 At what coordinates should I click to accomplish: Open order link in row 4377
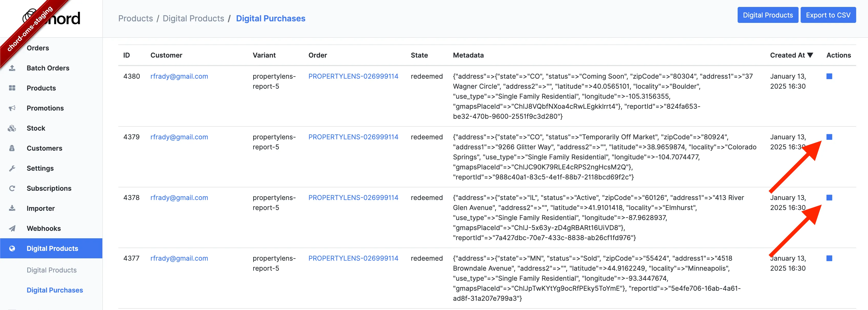(353, 258)
